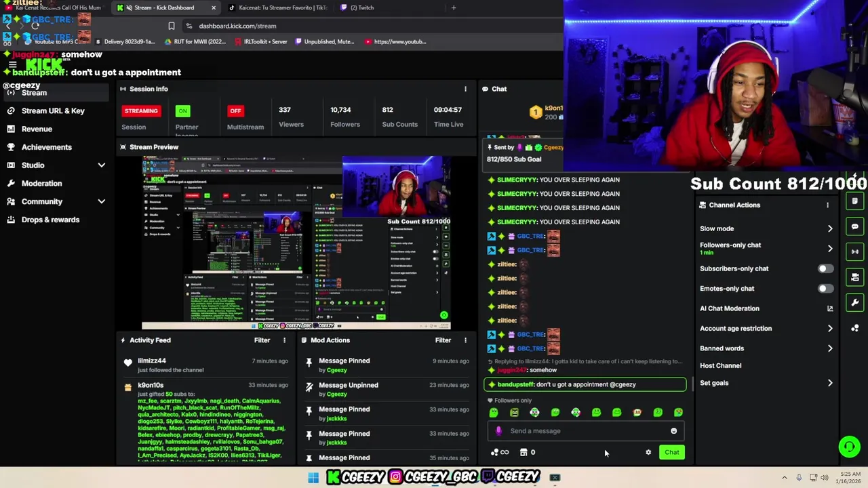Open Achievements in the sidebar
868x488 pixels.
coord(46,147)
